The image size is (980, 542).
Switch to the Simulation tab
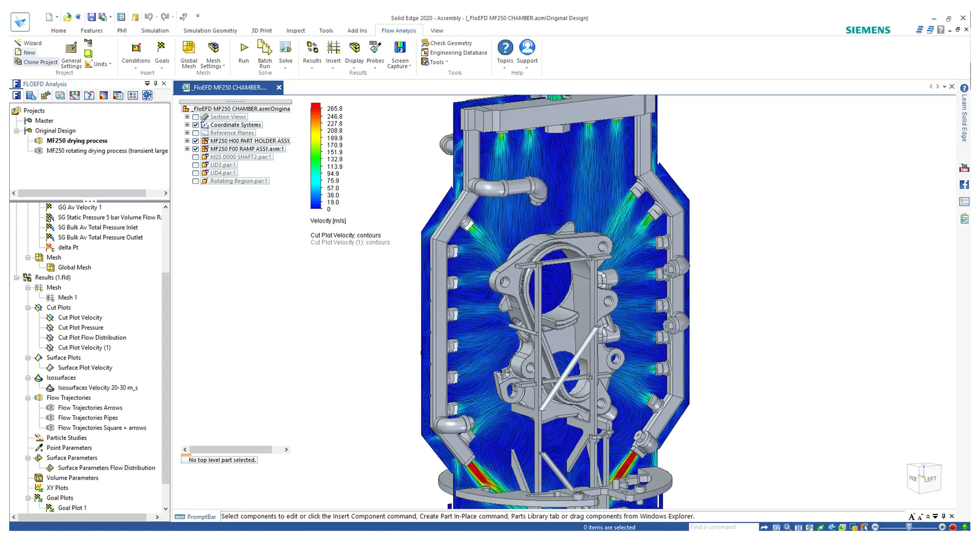click(155, 31)
